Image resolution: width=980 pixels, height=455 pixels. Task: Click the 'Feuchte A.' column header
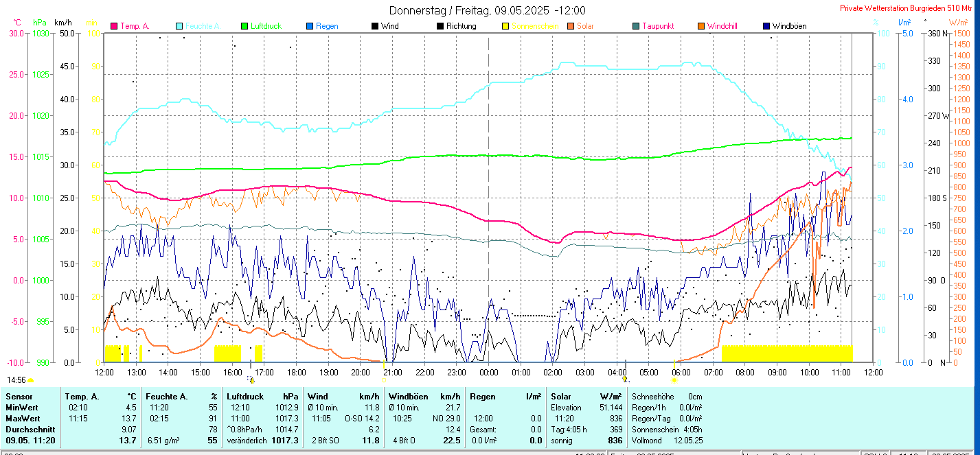167,397
